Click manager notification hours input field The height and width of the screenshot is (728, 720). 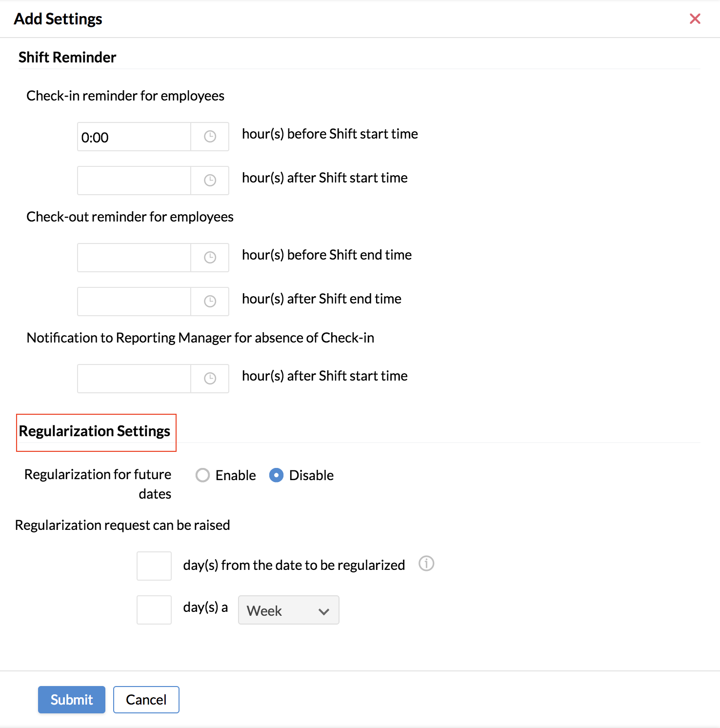134,379
